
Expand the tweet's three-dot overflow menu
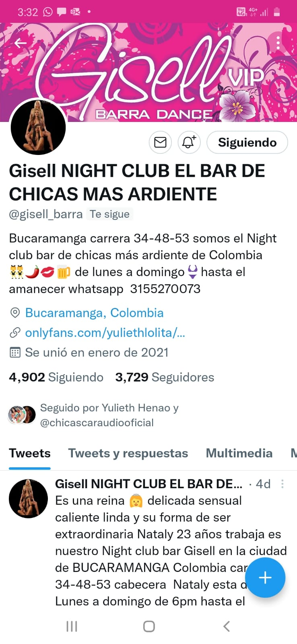(283, 484)
